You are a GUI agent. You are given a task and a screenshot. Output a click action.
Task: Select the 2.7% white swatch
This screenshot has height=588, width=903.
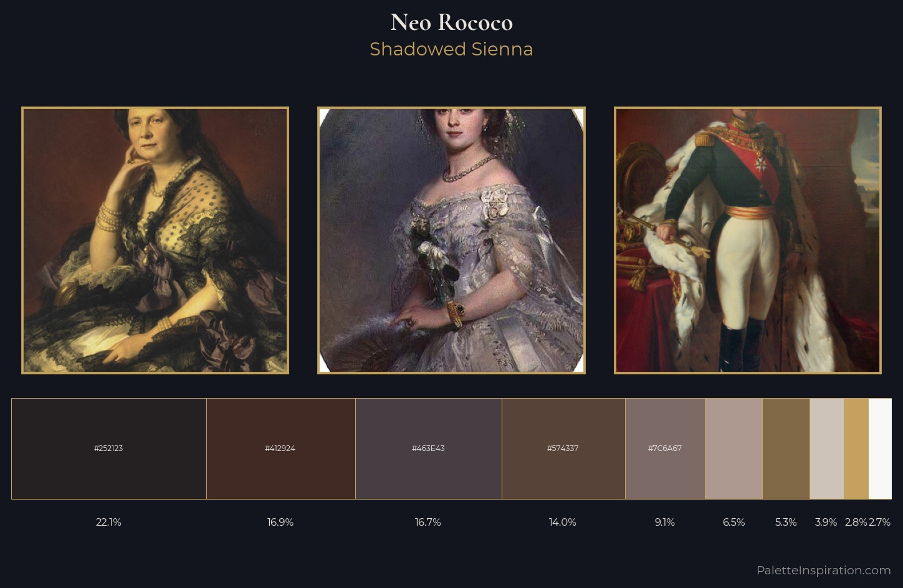point(880,448)
